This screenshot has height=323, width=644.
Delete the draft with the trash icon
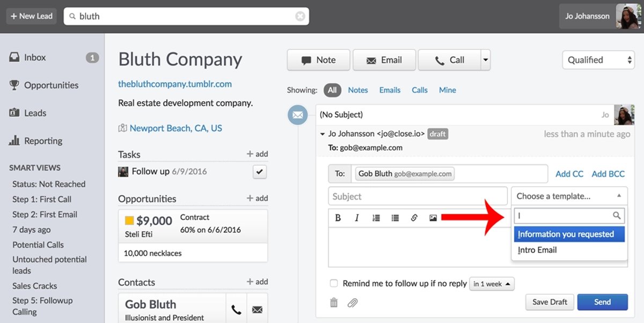(334, 303)
